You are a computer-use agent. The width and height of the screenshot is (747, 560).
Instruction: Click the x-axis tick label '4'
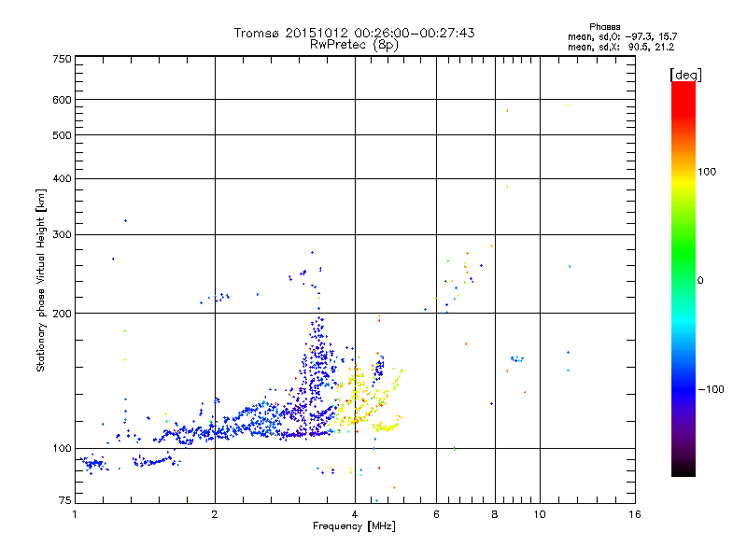355,514
